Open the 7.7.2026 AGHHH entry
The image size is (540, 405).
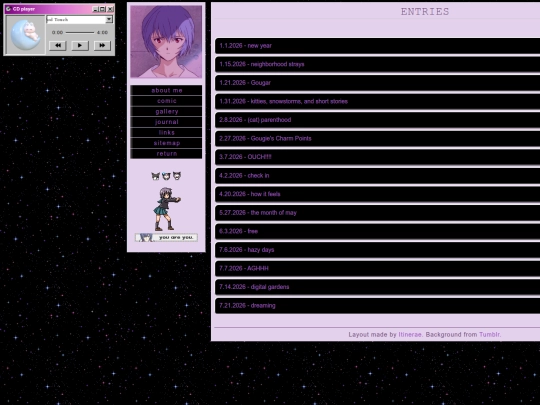[377, 269]
